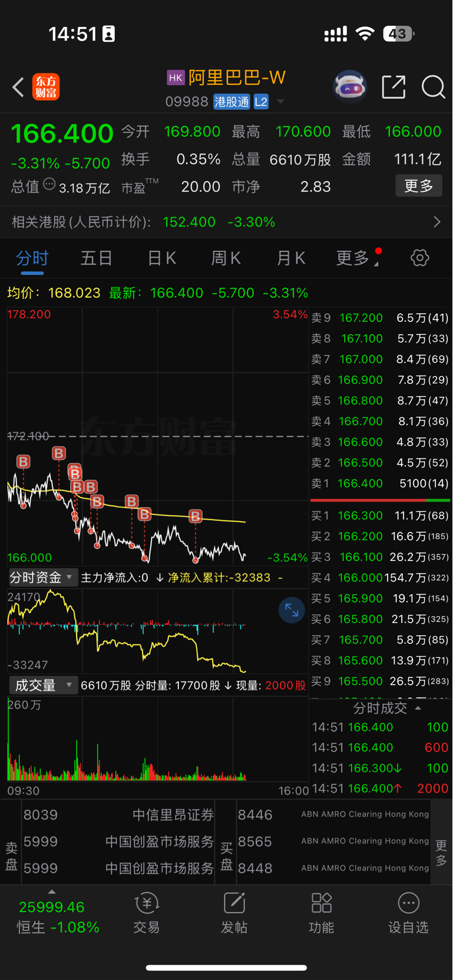
Task: Tap the back arrow icon
Action: 18,87
